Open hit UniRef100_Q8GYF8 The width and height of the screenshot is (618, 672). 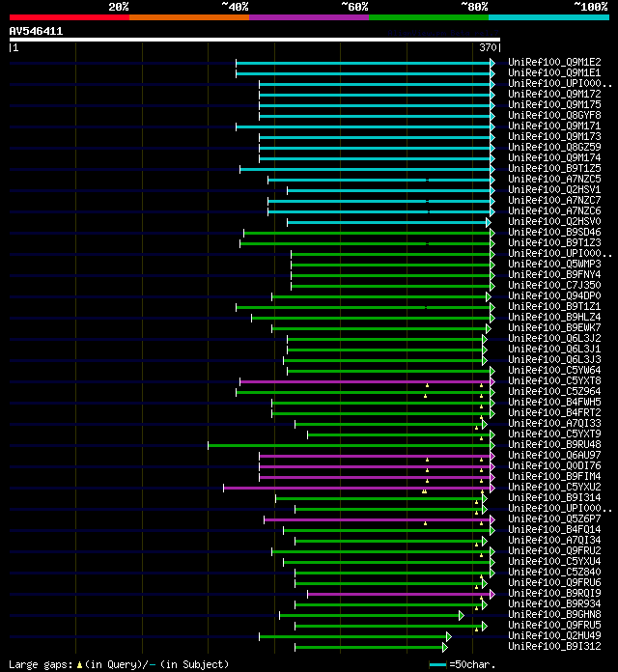click(x=554, y=116)
